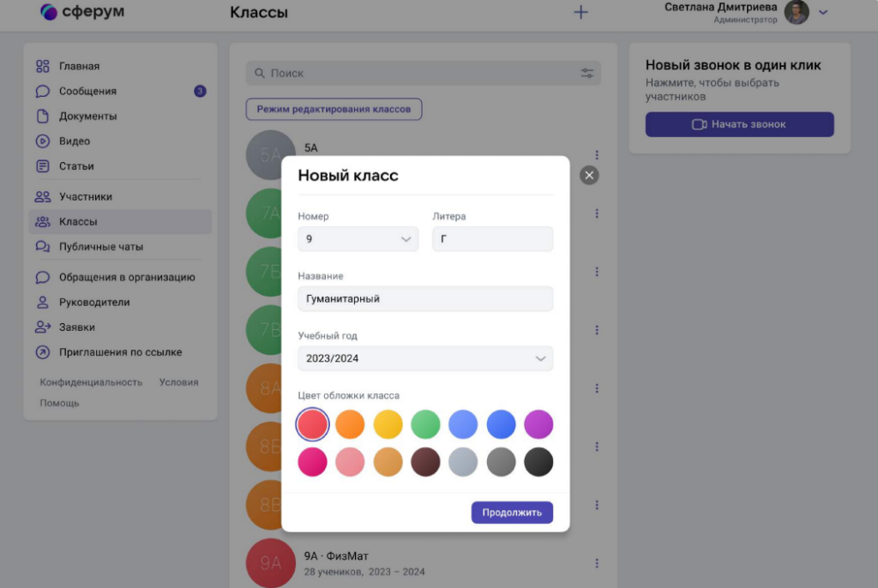Image resolution: width=878 pixels, height=588 pixels.
Task: Enable Режим редактирования классов
Action: [334, 109]
